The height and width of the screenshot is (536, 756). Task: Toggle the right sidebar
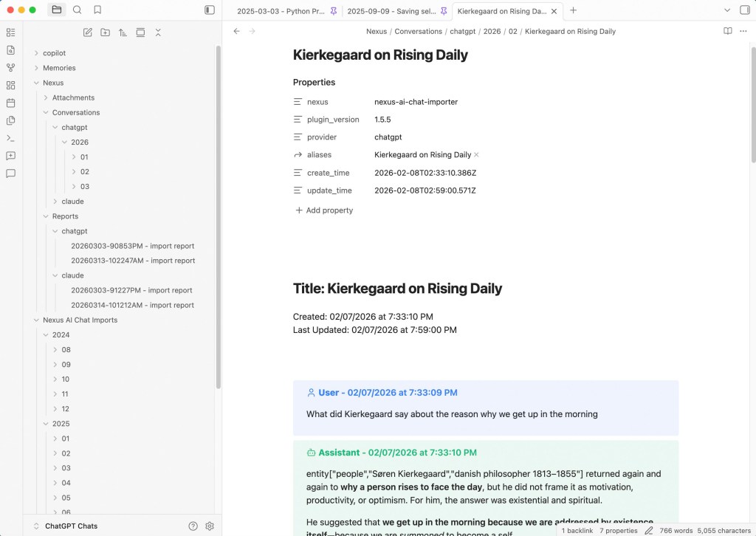745,10
